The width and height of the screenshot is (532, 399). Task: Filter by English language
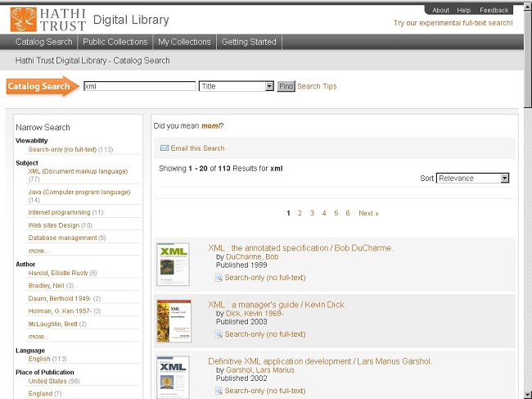[x=39, y=359]
